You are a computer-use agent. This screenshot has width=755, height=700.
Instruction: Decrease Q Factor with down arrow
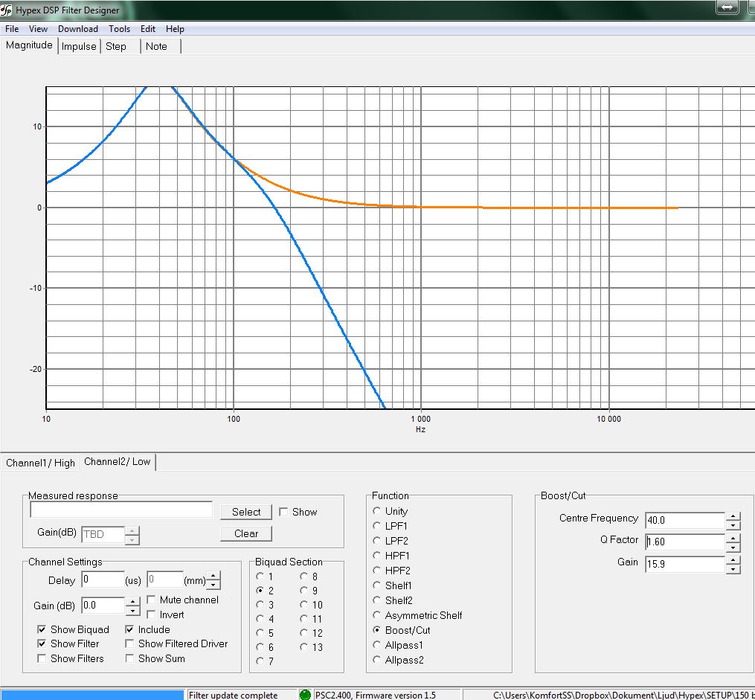(733, 547)
